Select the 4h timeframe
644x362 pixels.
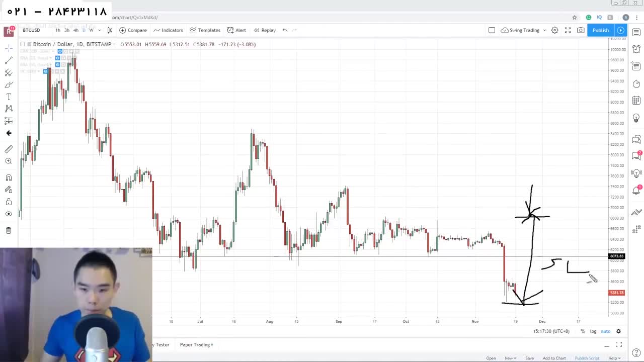coord(75,30)
